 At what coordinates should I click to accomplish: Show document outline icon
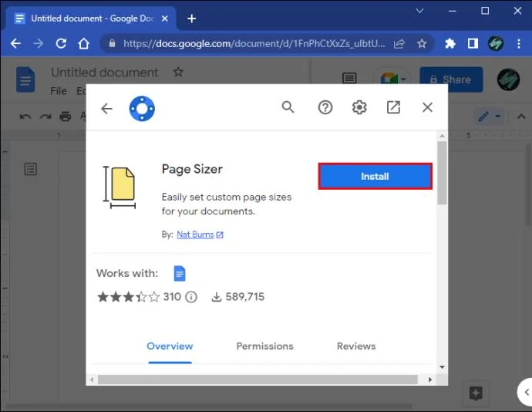(x=31, y=169)
